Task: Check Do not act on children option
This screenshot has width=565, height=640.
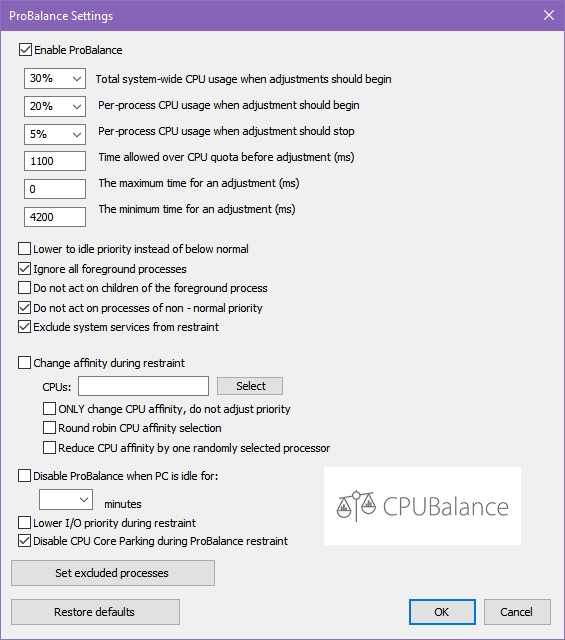Action: [24, 288]
